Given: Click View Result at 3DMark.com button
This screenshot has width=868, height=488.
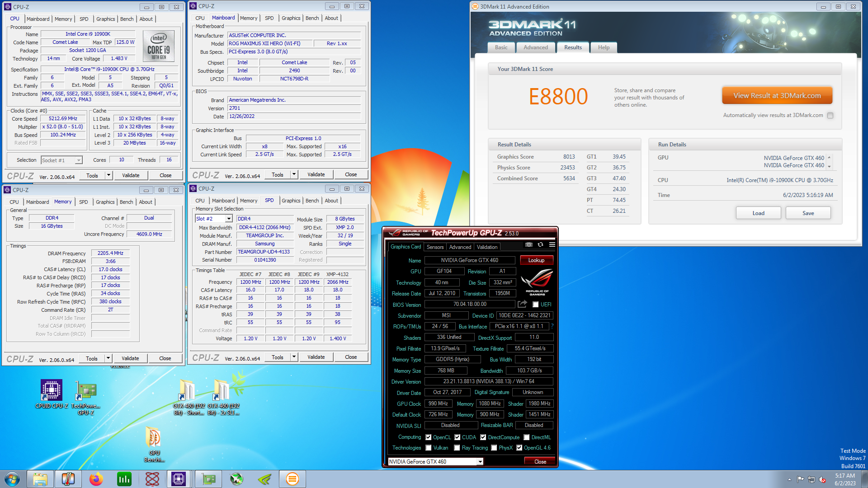Looking at the screenshot, I should pyautogui.click(x=777, y=96).
